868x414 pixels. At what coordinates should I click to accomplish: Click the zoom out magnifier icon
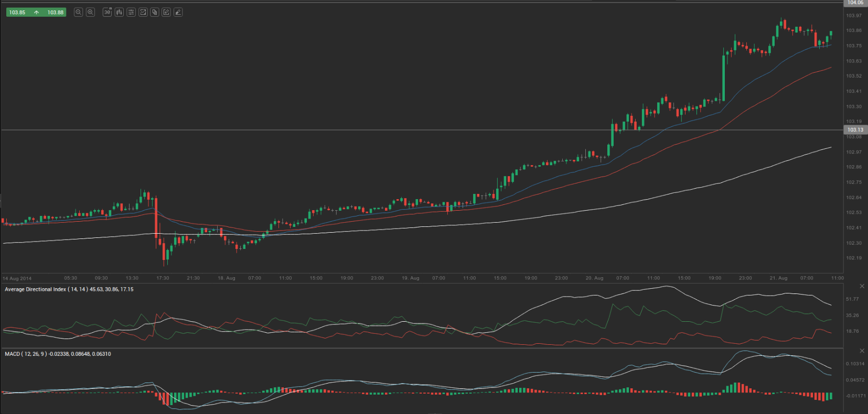pos(78,12)
